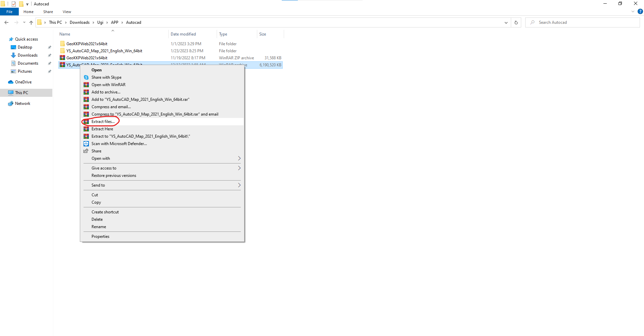
Task: Open the Help question mark icon
Action: tap(640, 11)
